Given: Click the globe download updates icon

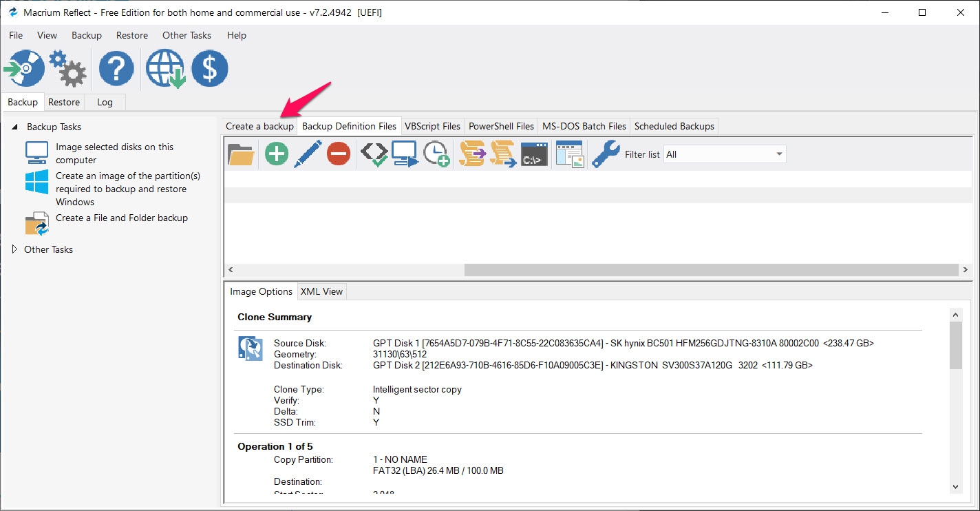Looking at the screenshot, I should [164, 69].
